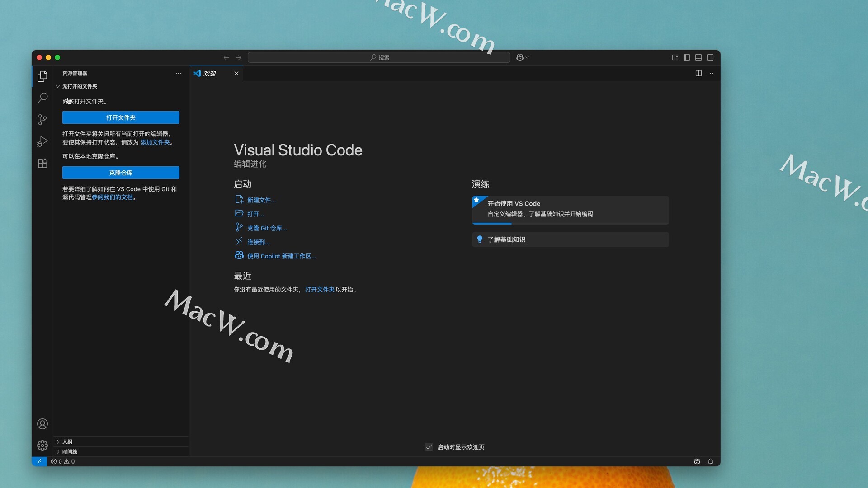Image resolution: width=868 pixels, height=488 pixels.
Task: Open the Extensions view
Action: [x=42, y=163]
